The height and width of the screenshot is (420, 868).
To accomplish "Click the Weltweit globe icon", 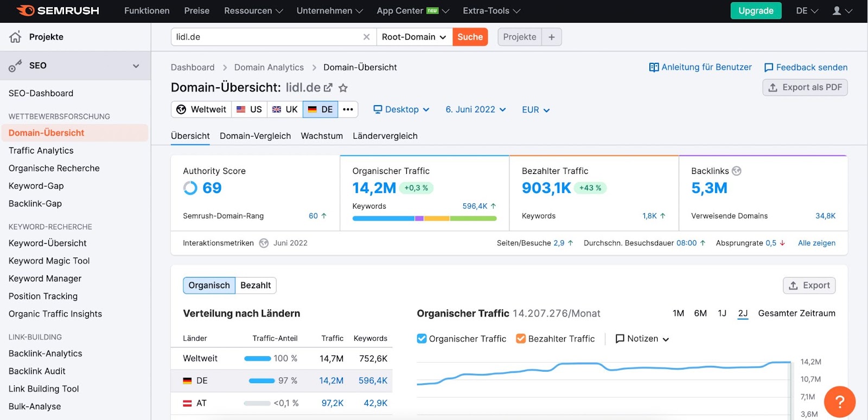I will [x=181, y=109].
